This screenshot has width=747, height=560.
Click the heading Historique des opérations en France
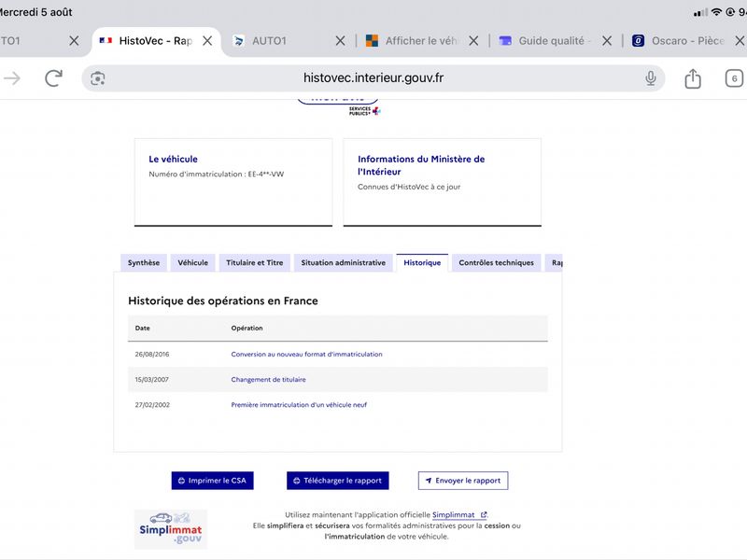(223, 301)
